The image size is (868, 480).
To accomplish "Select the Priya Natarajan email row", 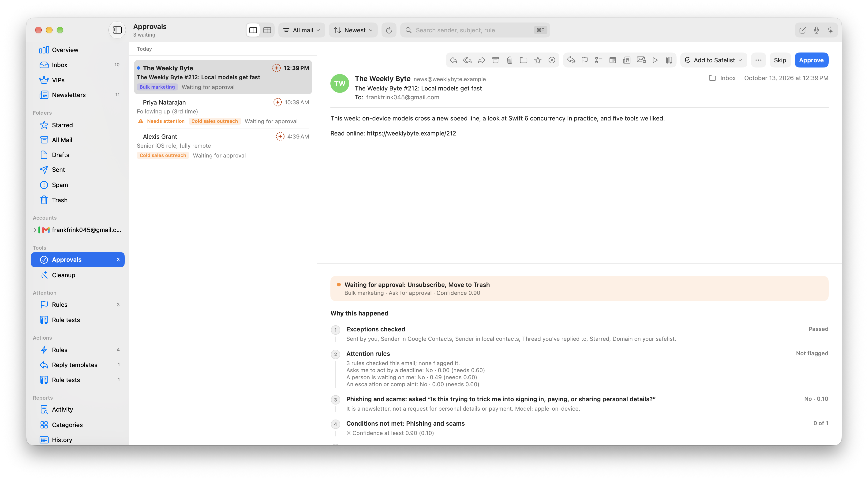I will [223, 111].
